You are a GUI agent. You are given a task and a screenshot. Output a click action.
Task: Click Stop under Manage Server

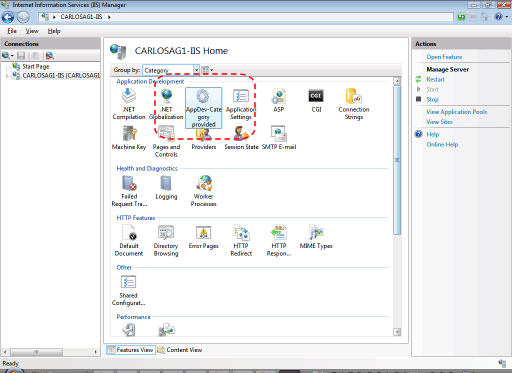432,99
